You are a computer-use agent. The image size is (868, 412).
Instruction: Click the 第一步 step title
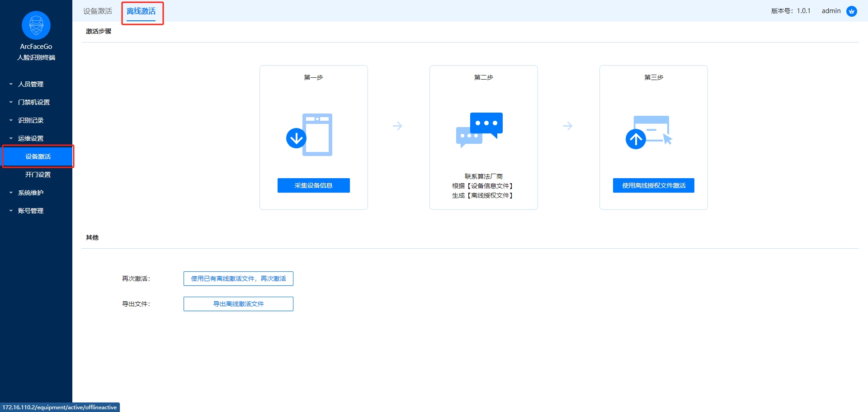[x=314, y=77]
